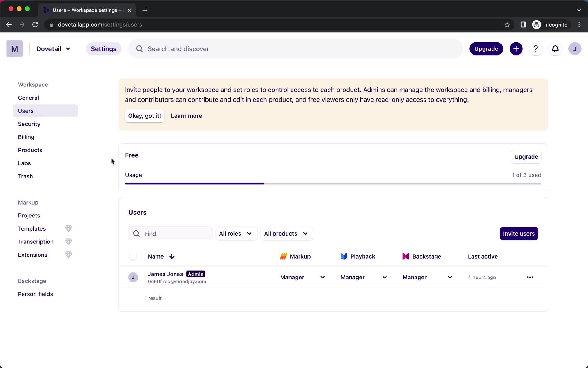Expand the browser tab search chevron

pos(579,10)
